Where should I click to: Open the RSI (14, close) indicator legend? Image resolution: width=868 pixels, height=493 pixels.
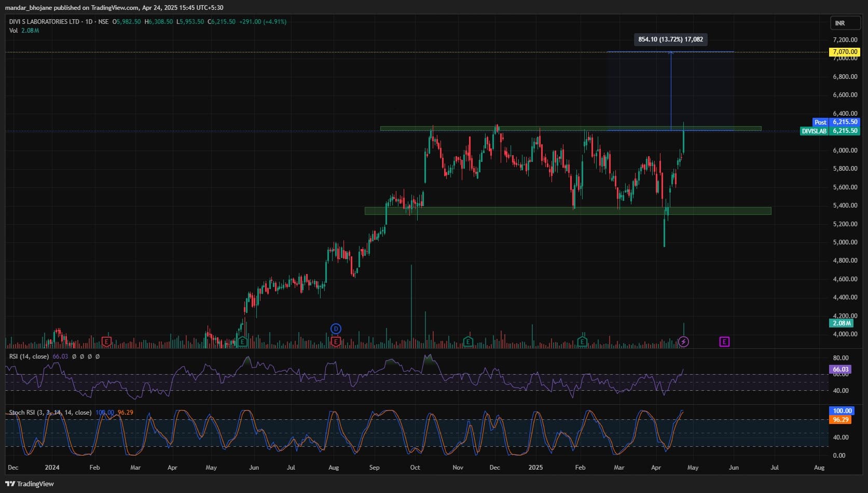pos(29,357)
